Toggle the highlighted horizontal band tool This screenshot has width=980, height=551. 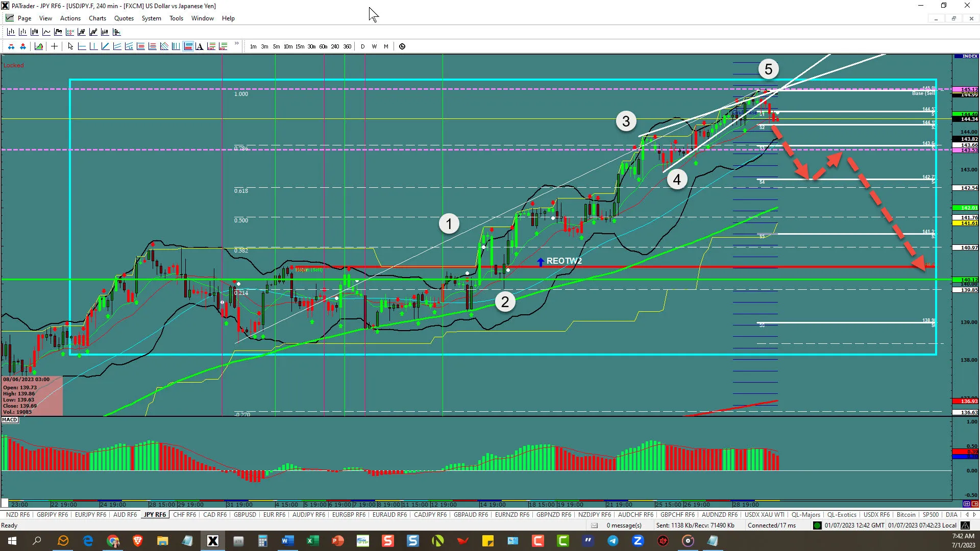click(x=188, y=46)
